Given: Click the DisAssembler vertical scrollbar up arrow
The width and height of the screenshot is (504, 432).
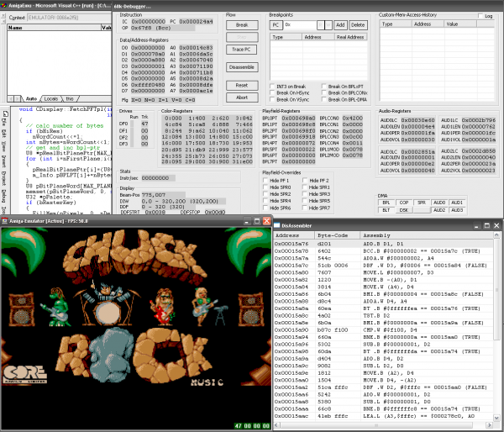Looking at the screenshot, I should [x=497, y=235].
